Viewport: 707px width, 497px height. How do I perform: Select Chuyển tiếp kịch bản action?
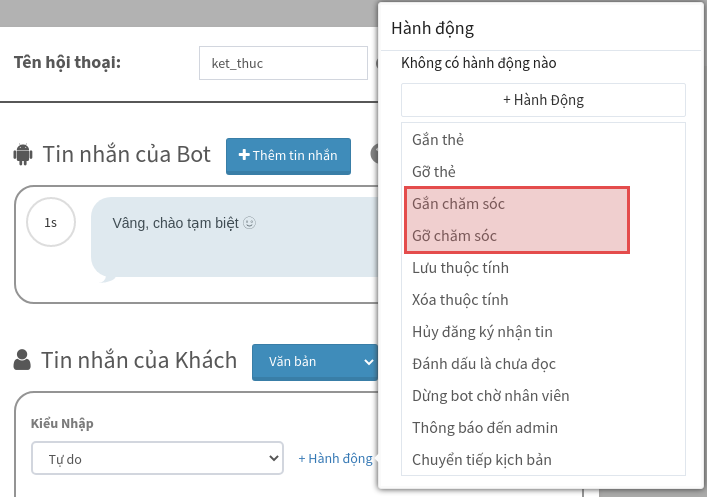(x=543, y=460)
